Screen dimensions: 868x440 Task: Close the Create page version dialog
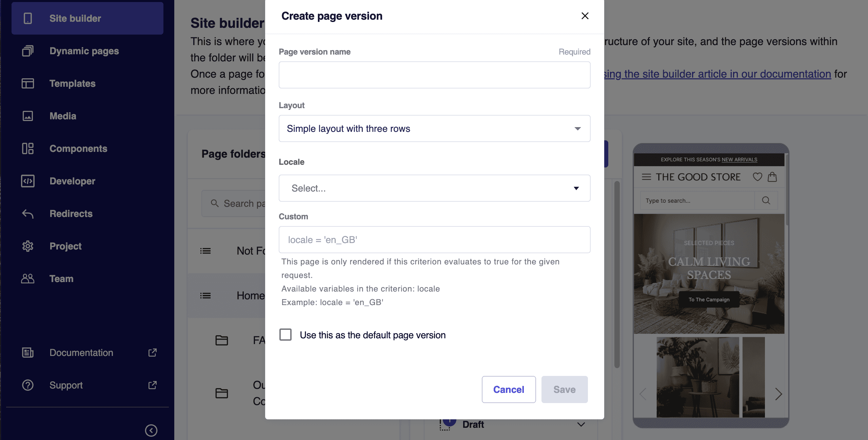tap(585, 16)
